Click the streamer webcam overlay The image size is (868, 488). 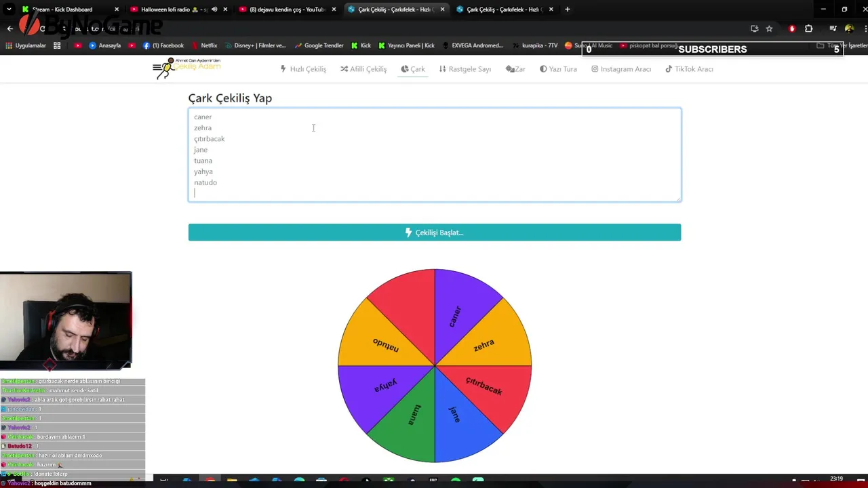point(66,320)
